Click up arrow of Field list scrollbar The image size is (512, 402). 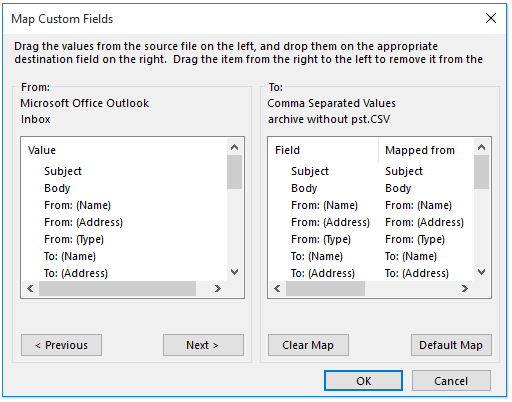(481, 147)
